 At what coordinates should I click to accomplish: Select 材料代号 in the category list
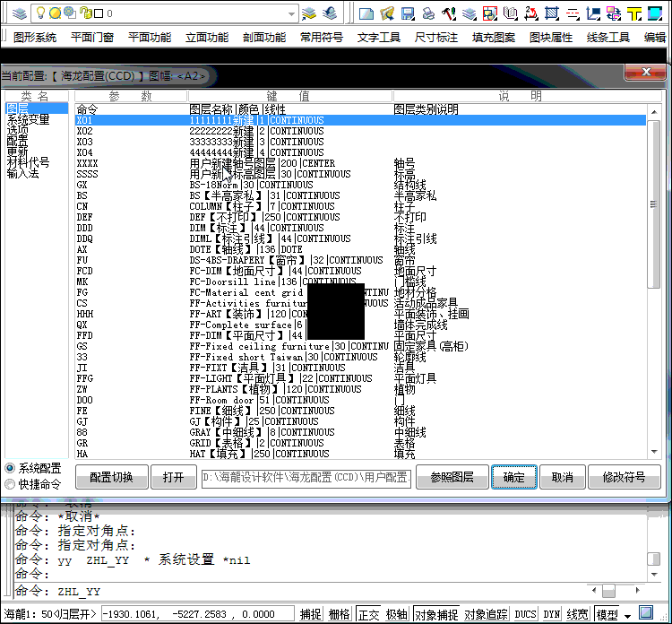[x=29, y=162]
